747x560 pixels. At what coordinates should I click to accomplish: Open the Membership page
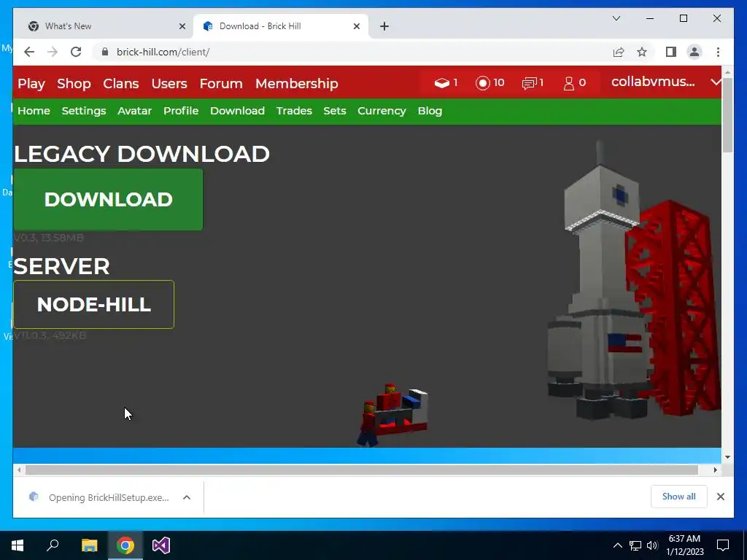point(297,83)
